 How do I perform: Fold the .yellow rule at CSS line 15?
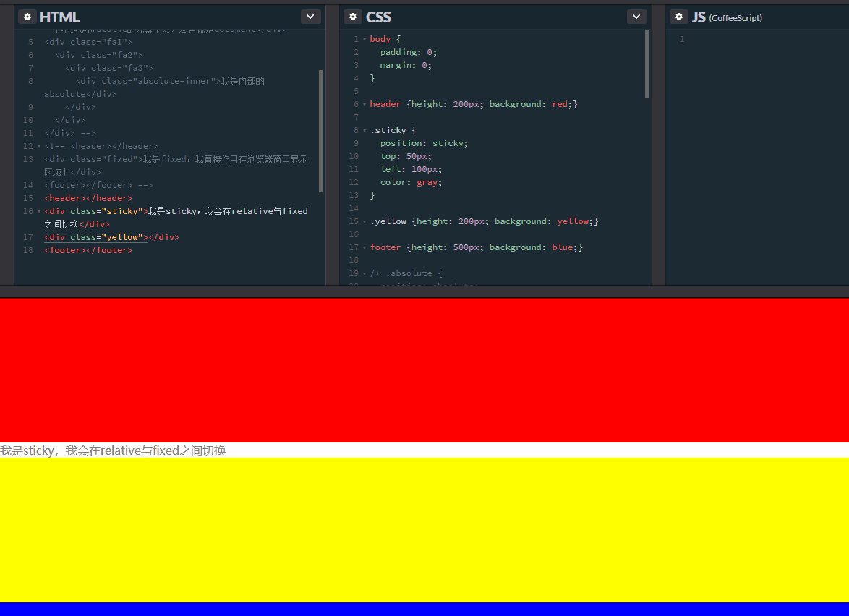tap(364, 221)
